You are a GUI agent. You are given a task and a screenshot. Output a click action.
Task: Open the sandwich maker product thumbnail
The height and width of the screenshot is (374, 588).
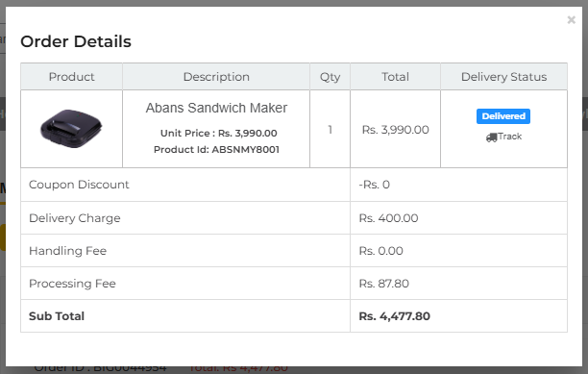tap(71, 129)
